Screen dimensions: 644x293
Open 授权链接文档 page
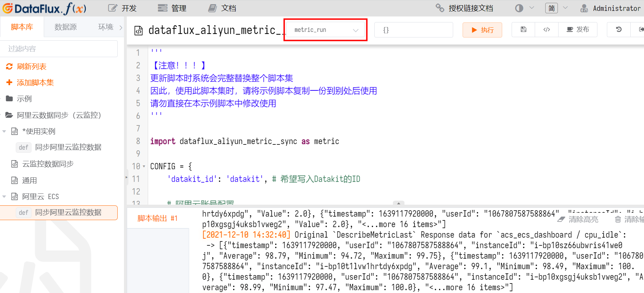[x=464, y=8]
